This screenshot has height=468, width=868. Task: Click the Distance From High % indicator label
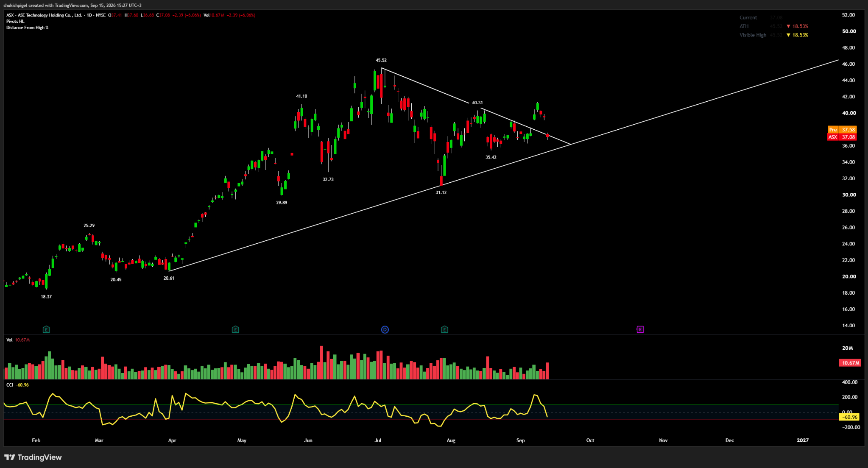(x=27, y=28)
